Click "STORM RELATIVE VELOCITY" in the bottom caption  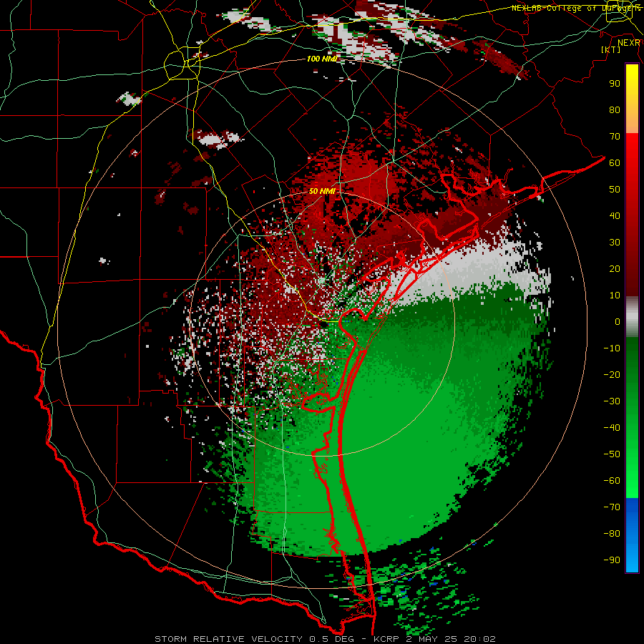[228, 639]
